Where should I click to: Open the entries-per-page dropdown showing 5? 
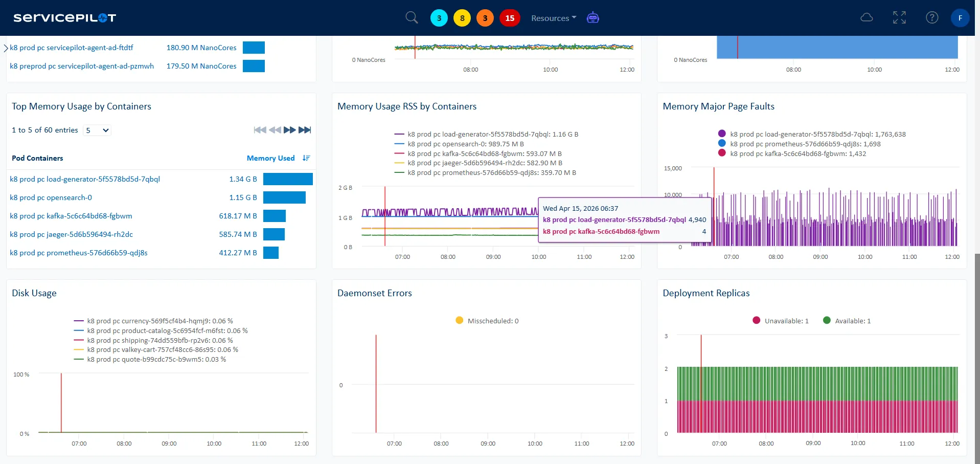pos(97,130)
